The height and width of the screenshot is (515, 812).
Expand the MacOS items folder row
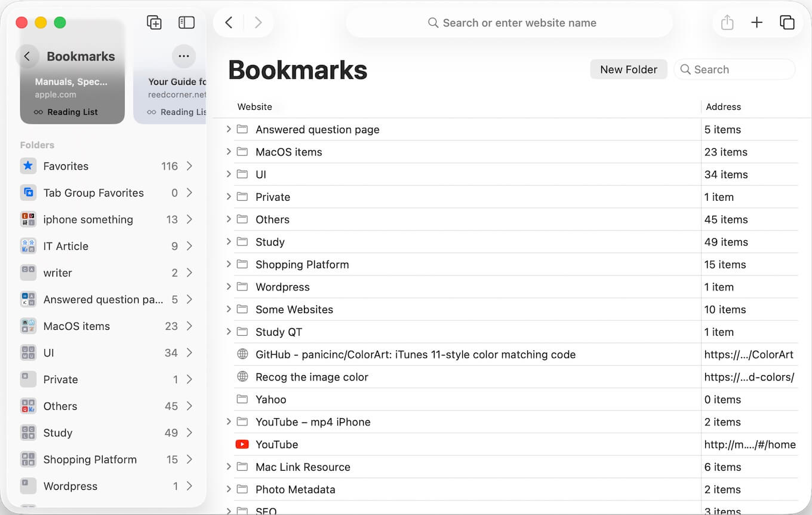pyautogui.click(x=229, y=152)
